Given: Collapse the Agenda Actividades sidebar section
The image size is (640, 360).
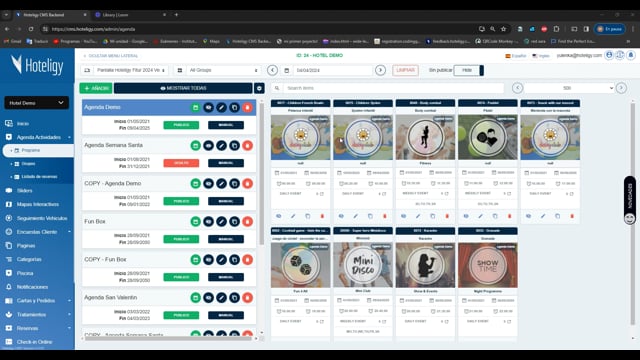Looking at the screenshot, I should (38, 137).
